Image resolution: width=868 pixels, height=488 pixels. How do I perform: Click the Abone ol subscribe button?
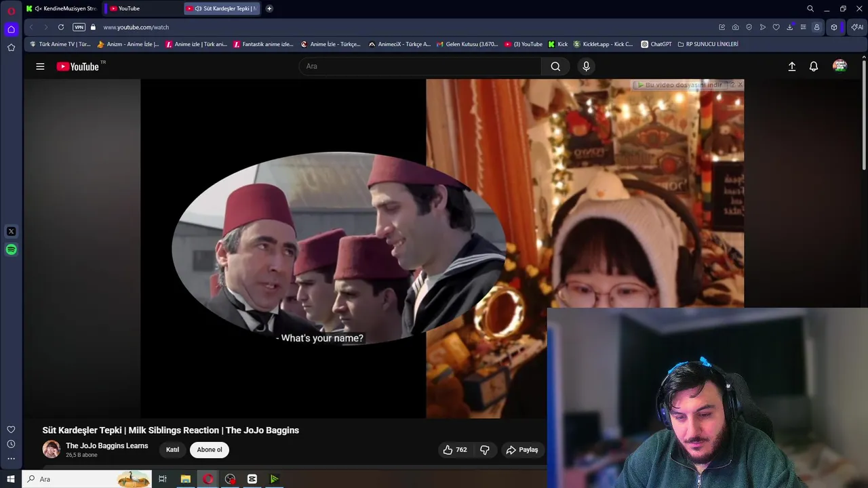(x=210, y=449)
